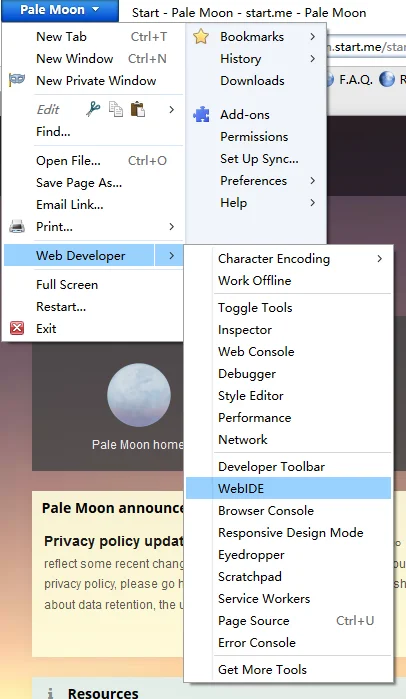Open the Performance tool
The image size is (406, 699).
pyautogui.click(x=288, y=417)
